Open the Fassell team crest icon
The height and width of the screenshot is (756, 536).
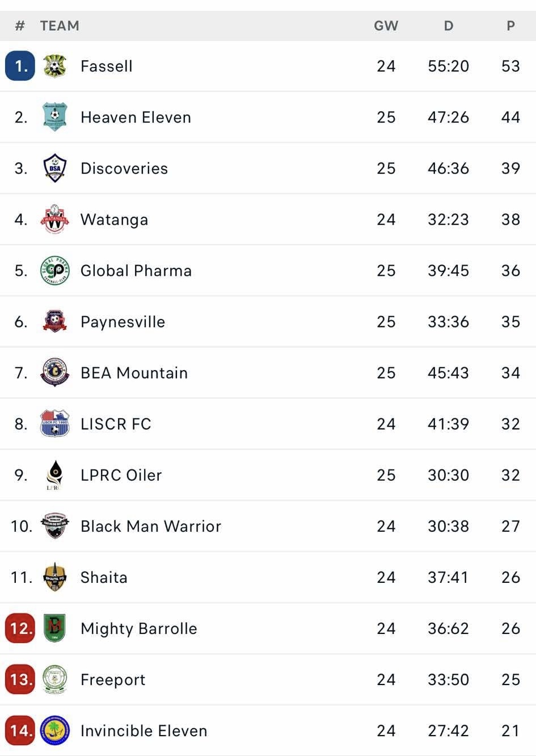click(x=55, y=66)
